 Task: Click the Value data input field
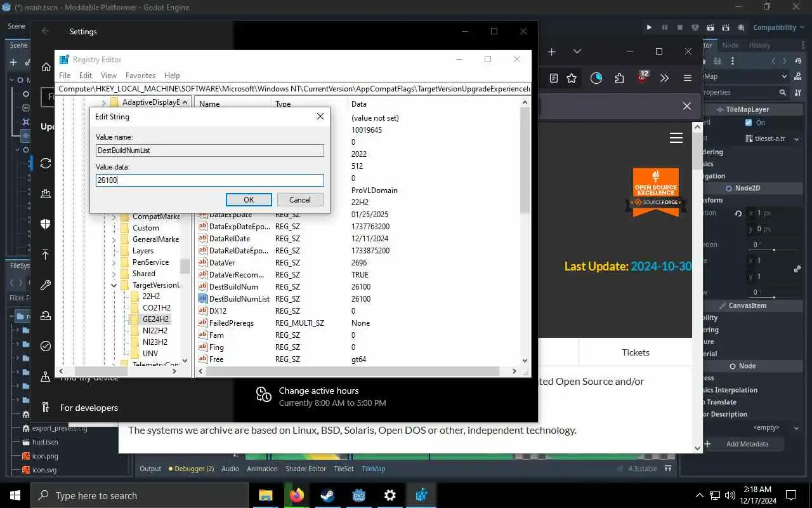pos(210,180)
